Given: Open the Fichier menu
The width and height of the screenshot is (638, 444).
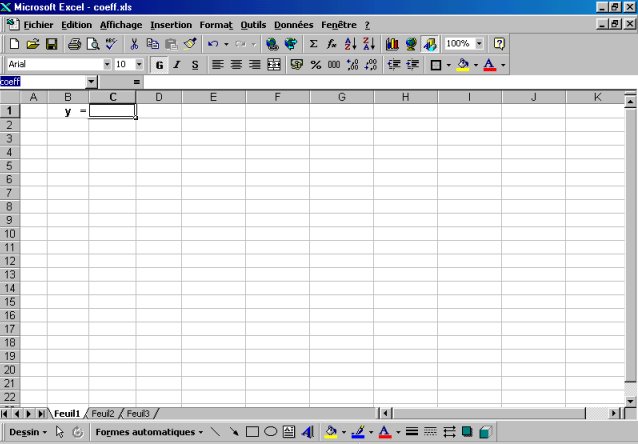Looking at the screenshot, I should [x=38, y=25].
